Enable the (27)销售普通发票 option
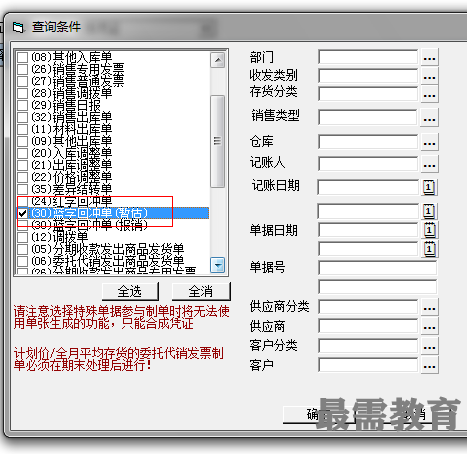Screen dimensions: 467x454 coord(22,81)
